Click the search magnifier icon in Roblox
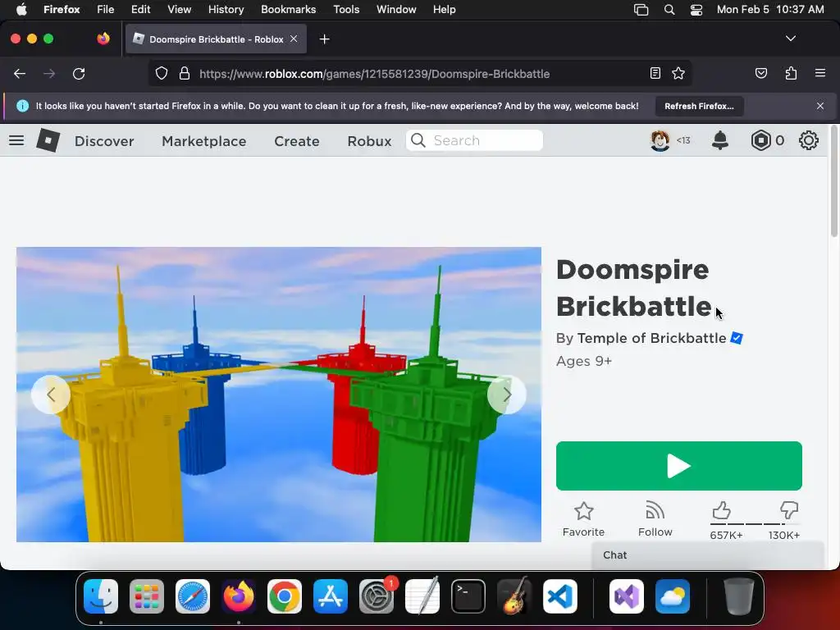840x630 pixels. (x=418, y=140)
